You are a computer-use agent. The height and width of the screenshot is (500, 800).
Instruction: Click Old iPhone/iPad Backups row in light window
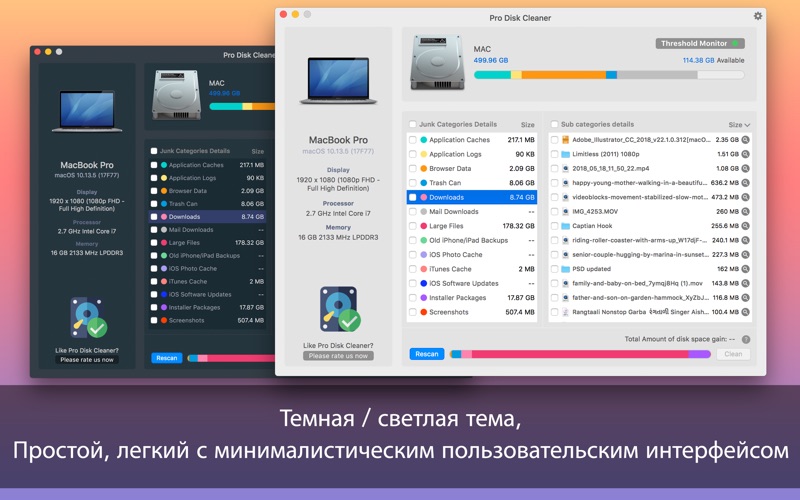point(472,240)
